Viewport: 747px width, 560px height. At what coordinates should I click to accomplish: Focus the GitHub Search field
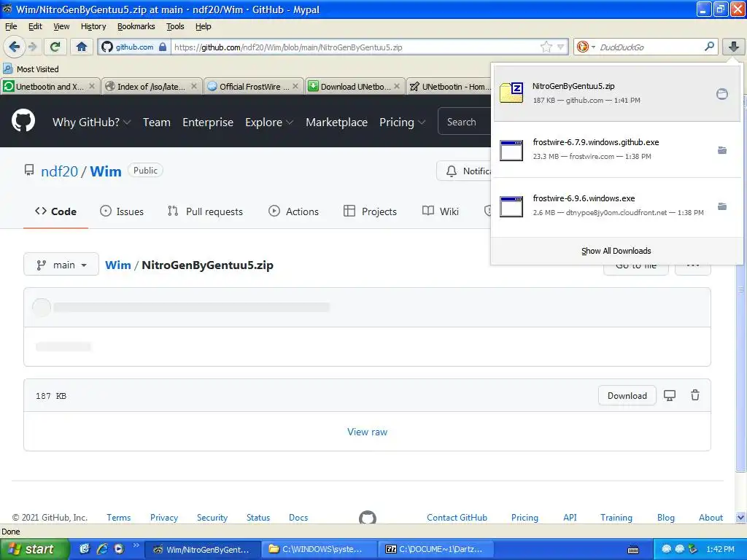[465, 122]
